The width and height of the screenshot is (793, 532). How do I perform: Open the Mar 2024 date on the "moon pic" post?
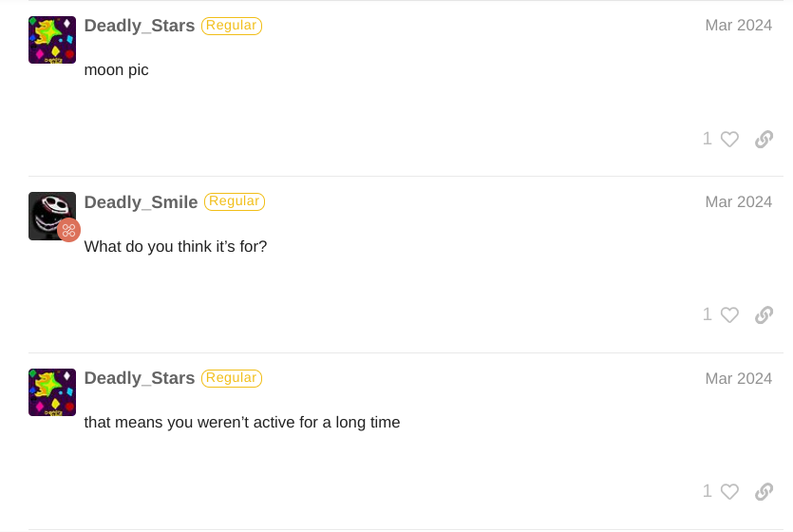738,26
